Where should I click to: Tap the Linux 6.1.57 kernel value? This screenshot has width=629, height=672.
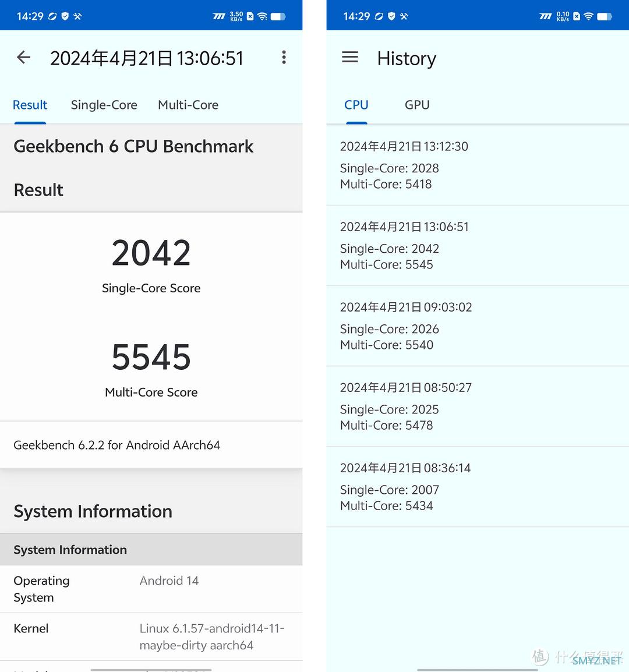pyautogui.click(x=212, y=637)
